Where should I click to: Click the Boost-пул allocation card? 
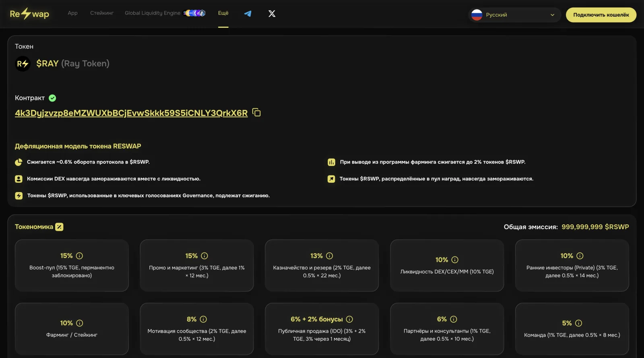[72, 265]
